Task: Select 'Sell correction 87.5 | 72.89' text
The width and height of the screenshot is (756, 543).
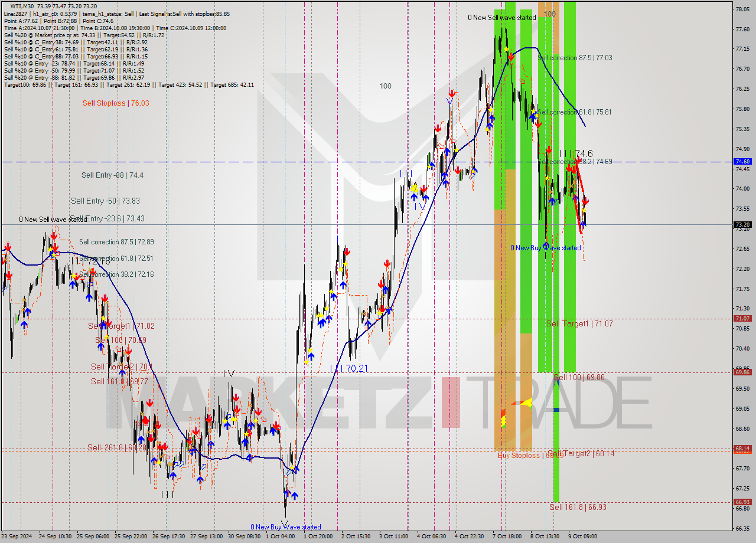Action: pyautogui.click(x=116, y=242)
